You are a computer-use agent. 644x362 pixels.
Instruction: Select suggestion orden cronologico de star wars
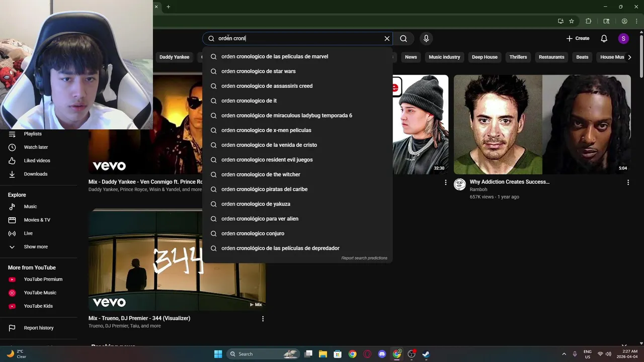point(297,71)
